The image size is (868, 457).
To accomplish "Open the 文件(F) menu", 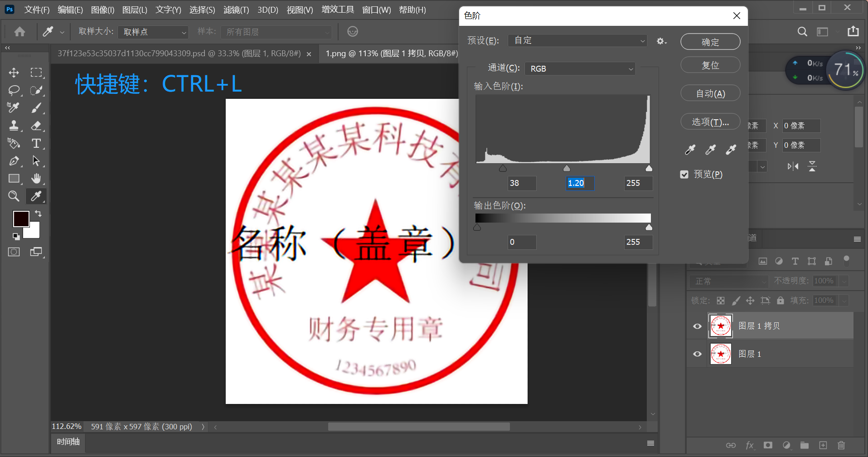I will point(37,10).
